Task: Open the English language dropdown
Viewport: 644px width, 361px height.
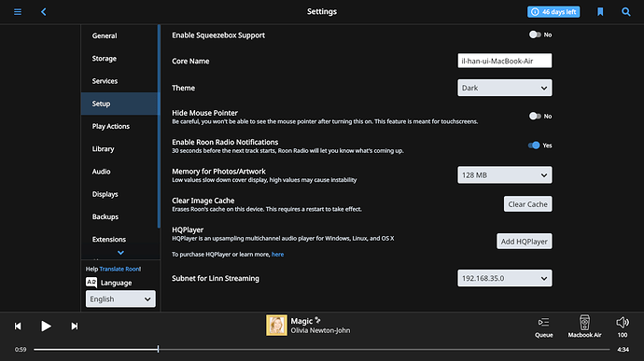Action: [x=120, y=299]
